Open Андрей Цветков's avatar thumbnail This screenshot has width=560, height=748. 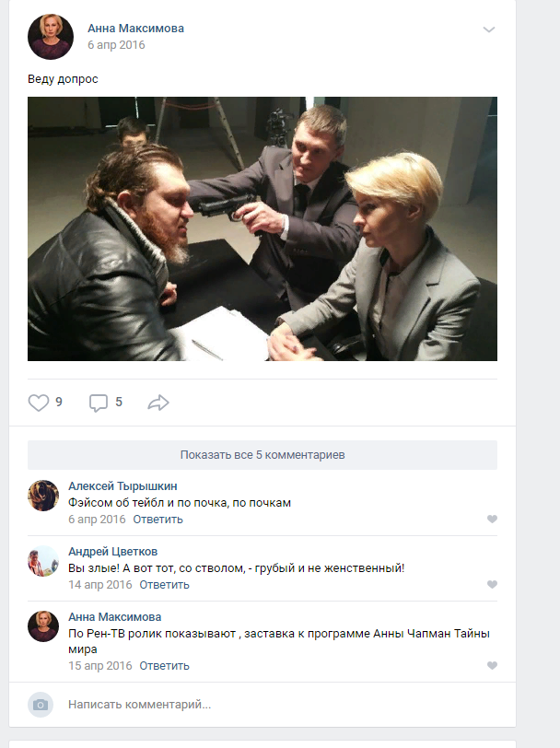[43, 560]
